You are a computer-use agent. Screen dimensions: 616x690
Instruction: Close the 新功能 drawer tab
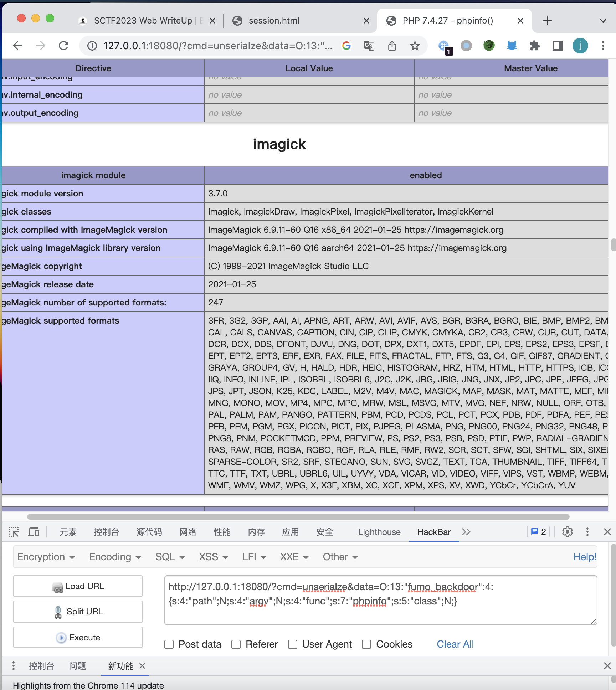pyautogui.click(x=142, y=666)
